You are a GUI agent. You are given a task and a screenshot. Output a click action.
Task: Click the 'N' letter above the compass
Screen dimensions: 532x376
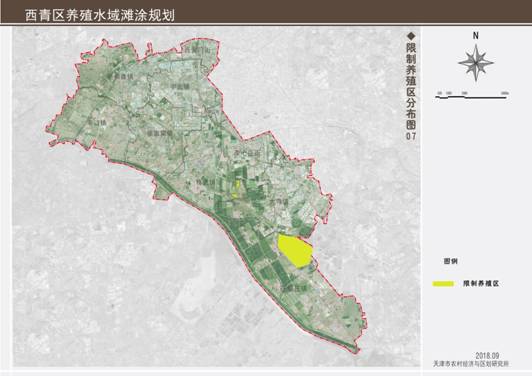pyautogui.click(x=476, y=35)
